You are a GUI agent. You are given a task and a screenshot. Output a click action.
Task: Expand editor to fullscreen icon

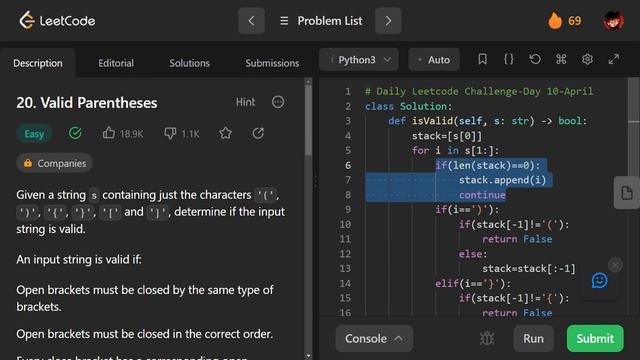(613, 60)
